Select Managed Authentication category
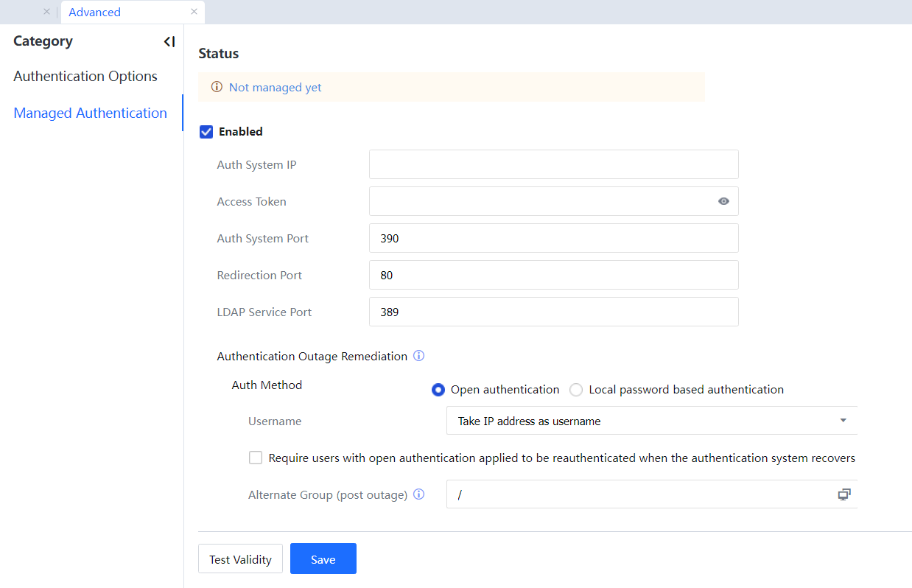Screen dimensions: 912x588 click(90, 113)
